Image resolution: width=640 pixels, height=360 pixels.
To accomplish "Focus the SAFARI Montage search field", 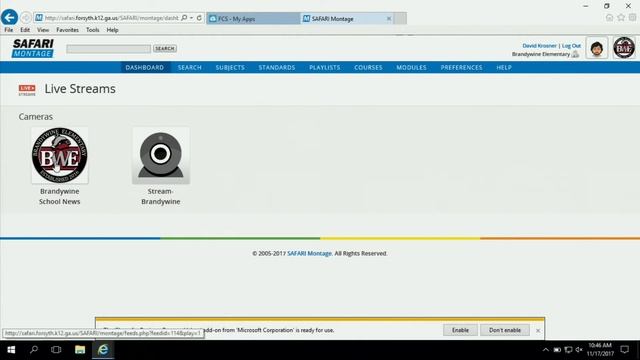I will (109, 49).
